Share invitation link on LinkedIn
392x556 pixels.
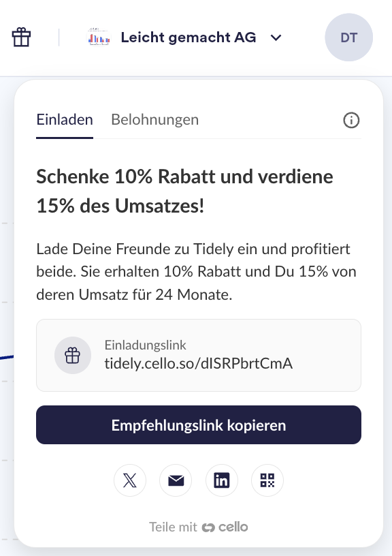point(222,480)
